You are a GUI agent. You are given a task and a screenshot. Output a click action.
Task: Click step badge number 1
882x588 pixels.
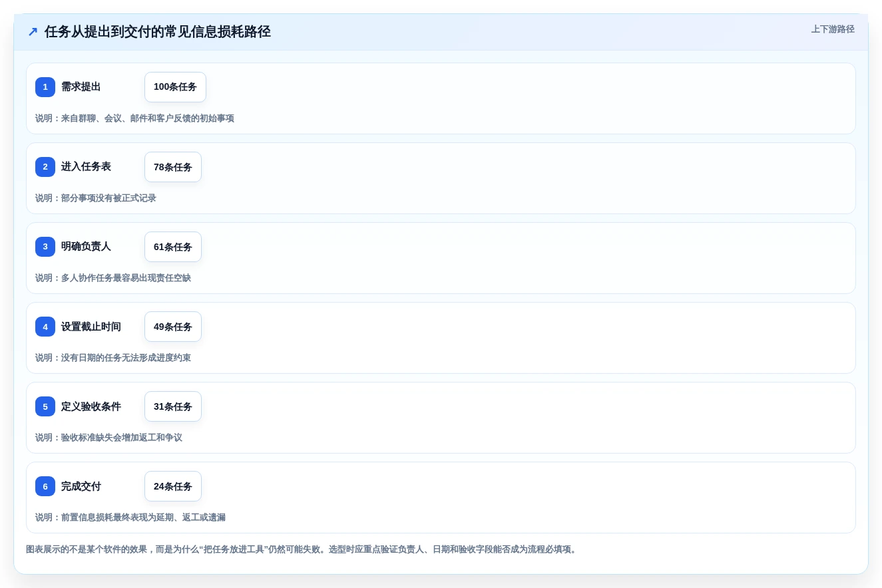tap(45, 87)
